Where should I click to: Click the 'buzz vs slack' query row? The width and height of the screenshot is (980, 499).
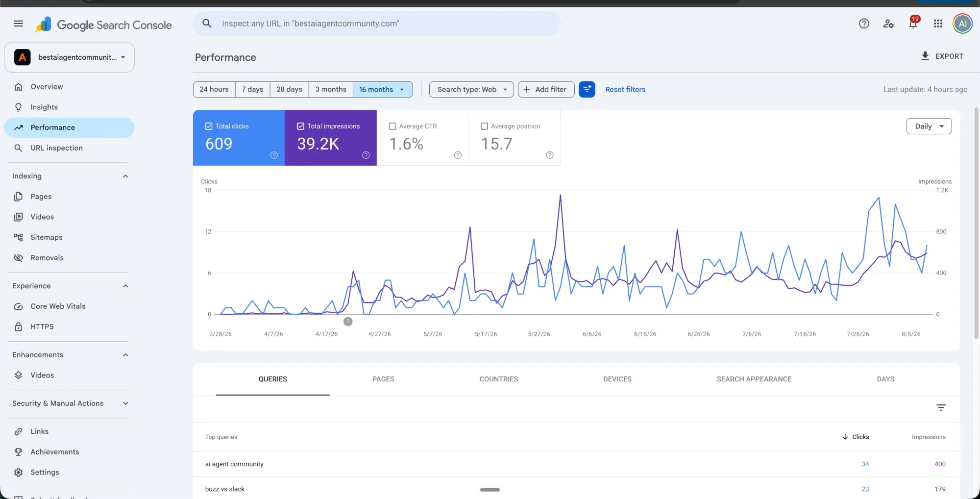point(576,489)
